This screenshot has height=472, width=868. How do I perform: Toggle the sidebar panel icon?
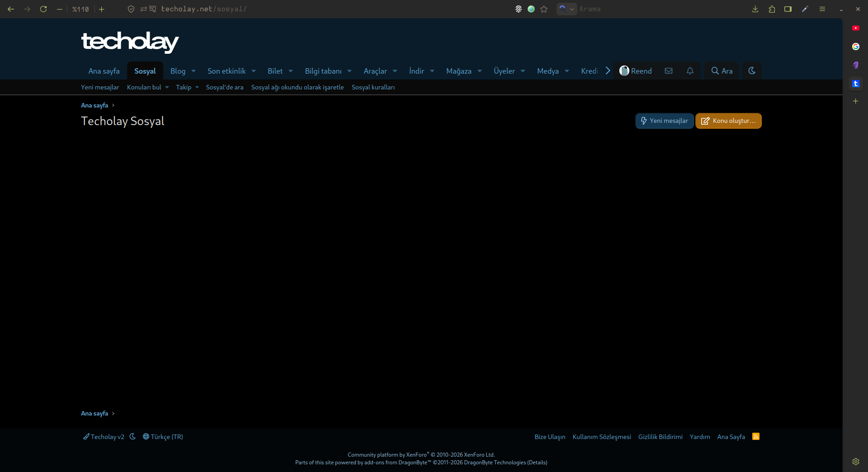(x=788, y=9)
